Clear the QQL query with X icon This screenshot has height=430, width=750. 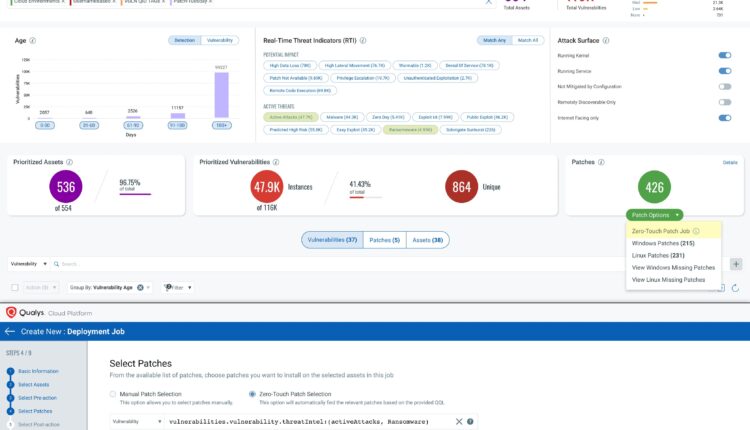click(459, 421)
